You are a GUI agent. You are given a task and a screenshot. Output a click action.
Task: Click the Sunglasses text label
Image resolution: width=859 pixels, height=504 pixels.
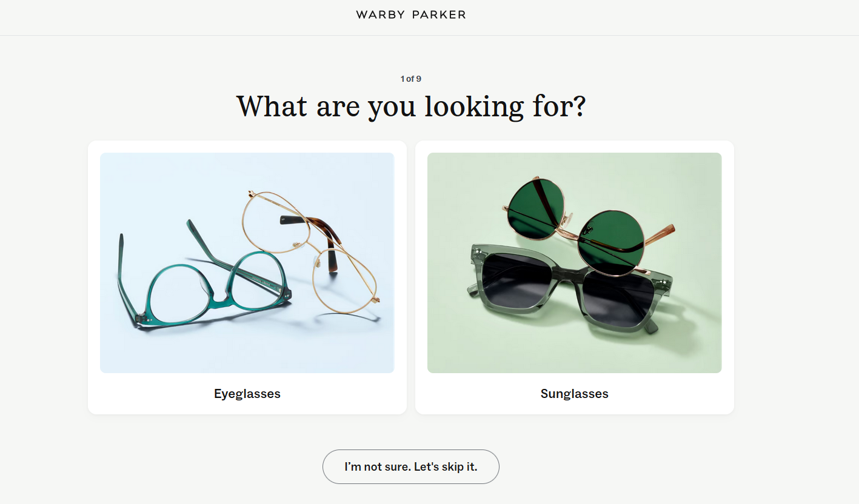pos(575,394)
